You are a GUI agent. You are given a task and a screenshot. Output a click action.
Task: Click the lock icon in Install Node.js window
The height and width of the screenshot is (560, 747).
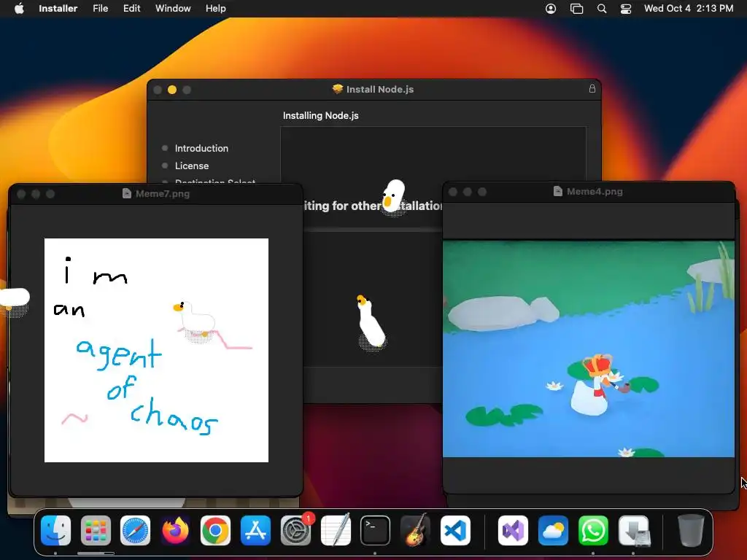592,88
